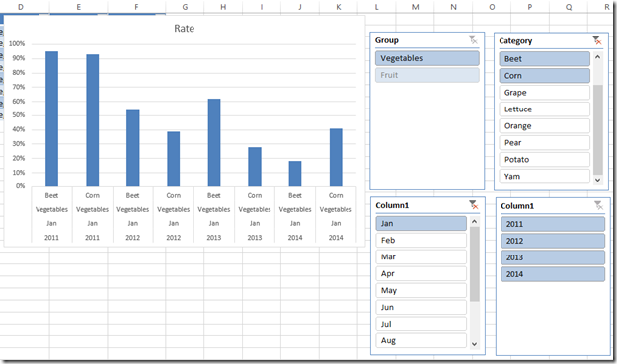Select Potato in the Category slicer
617x364 pixels.
545,159
